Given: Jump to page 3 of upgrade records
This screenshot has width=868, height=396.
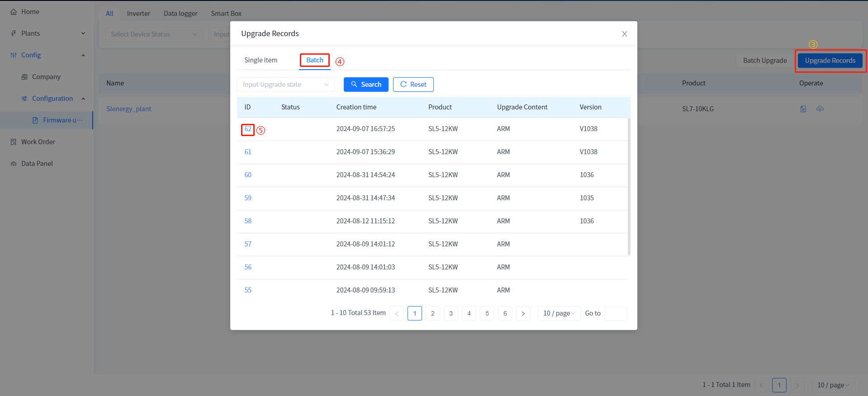Looking at the screenshot, I should pyautogui.click(x=451, y=313).
